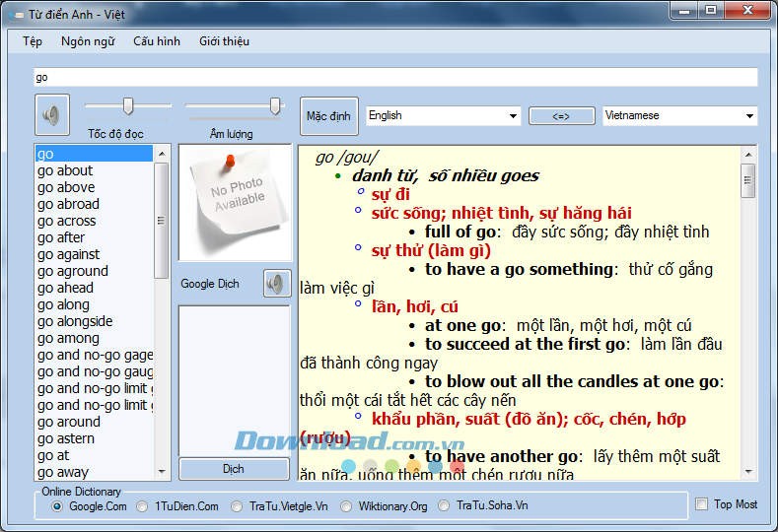This screenshot has height=532, width=778.
Task: Expand the Vietnamese target language dropdown
Action: point(679,115)
